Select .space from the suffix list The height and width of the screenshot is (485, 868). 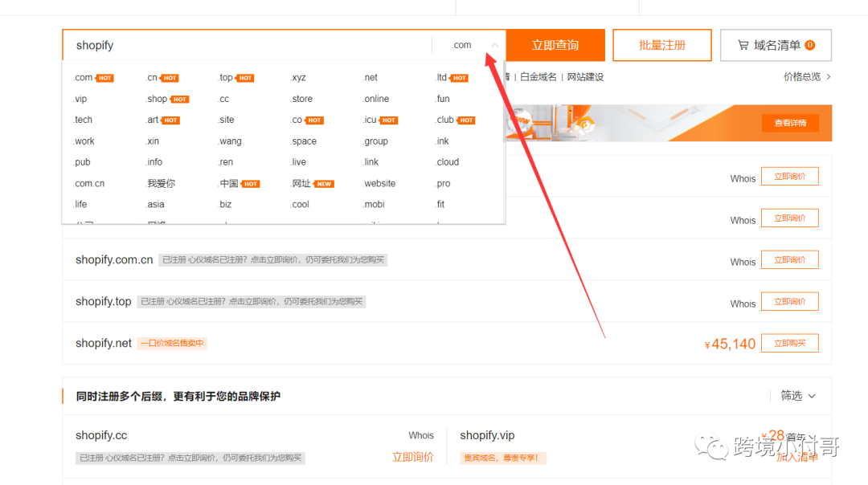[303, 141]
